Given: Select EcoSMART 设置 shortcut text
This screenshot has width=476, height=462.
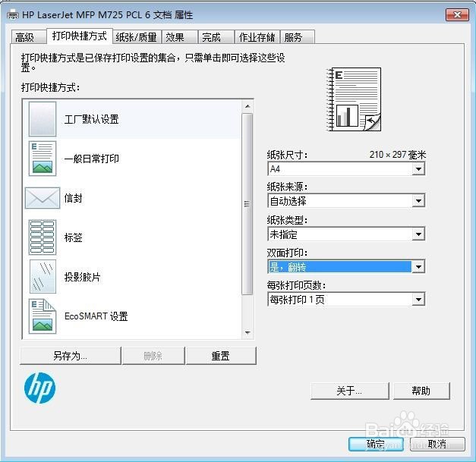Looking at the screenshot, I should click(x=96, y=316).
